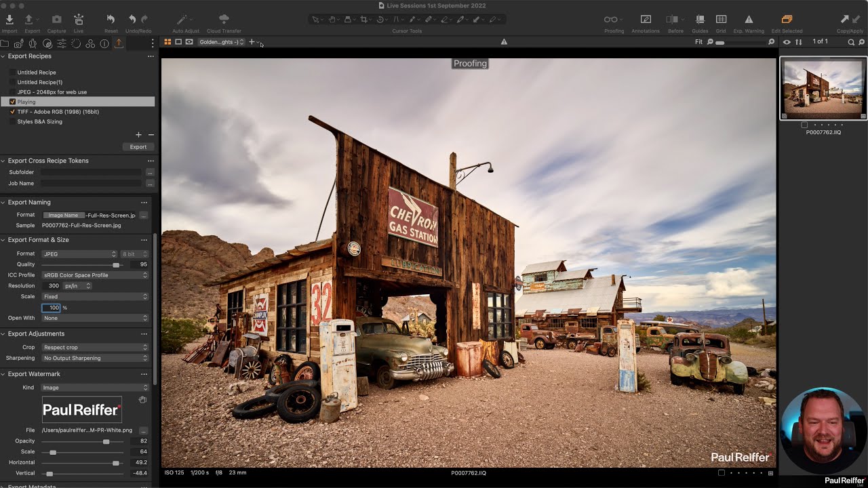
Task: Enable the Untitled Recipe checkbox
Action: tap(12, 73)
